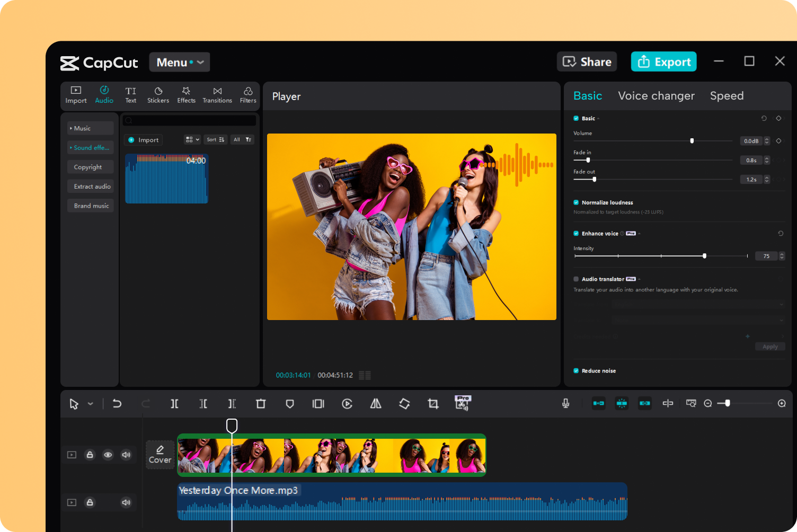This screenshot has height=532, width=797.
Task: Switch to the Effects panel
Action: (186, 94)
